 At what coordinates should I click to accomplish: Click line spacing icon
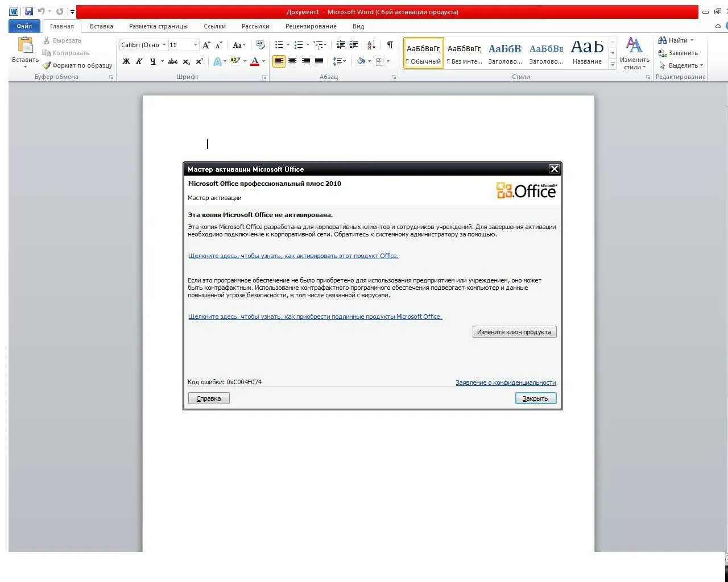(x=337, y=61)
